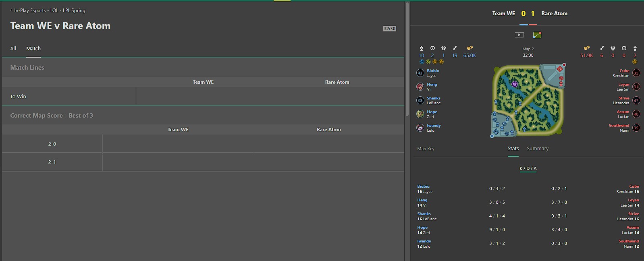Click Rare Atom column in Correct Map Score
644x261 pixels.
(x=329, y=130)
